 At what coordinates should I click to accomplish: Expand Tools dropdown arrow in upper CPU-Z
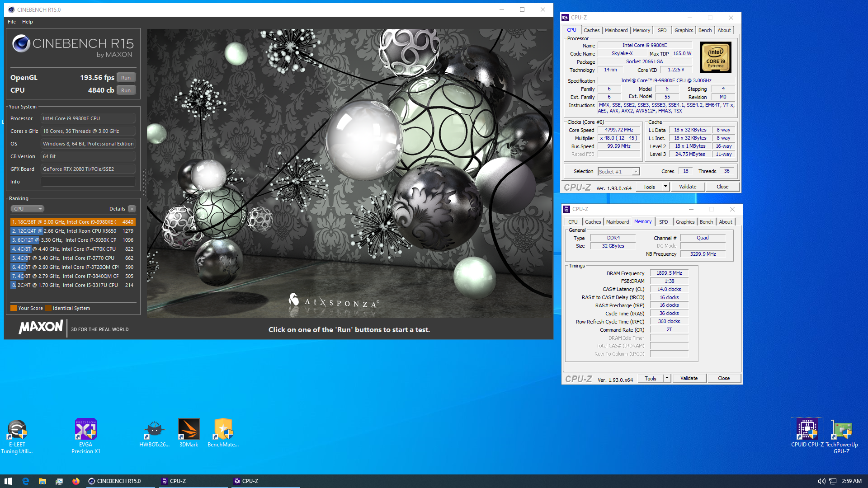coord(665,187)
